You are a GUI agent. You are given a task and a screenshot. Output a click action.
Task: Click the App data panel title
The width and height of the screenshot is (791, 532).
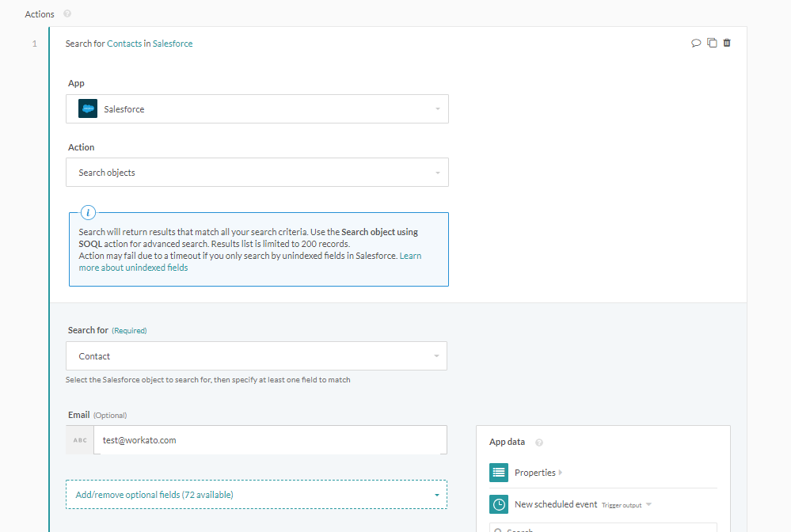[507, 442]
